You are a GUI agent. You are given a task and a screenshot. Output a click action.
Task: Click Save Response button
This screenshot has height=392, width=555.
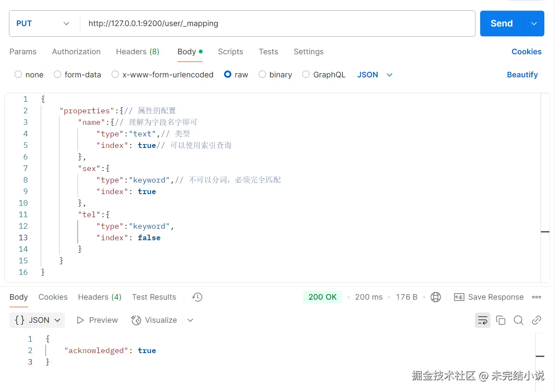[489, 297]
